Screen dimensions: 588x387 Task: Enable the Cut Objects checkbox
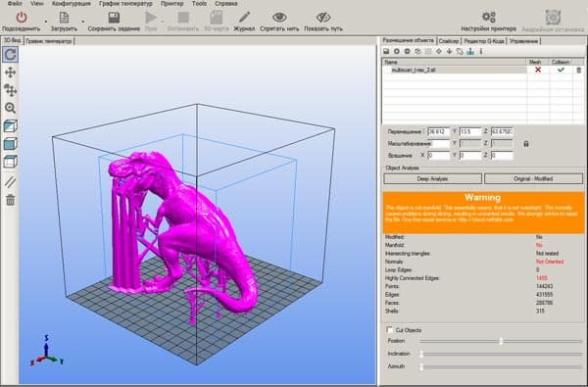click(x=390, y=330)
